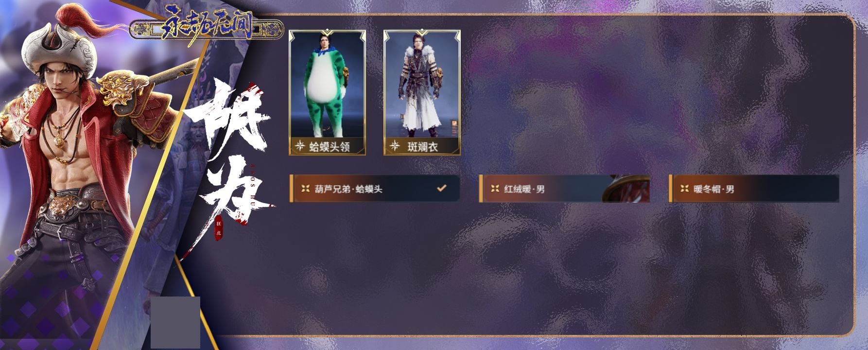The height and width of the screenshot is (350, 868).
Task: Click the cross emblem icon before 红绒暖·男
Action: click(495, 189)
